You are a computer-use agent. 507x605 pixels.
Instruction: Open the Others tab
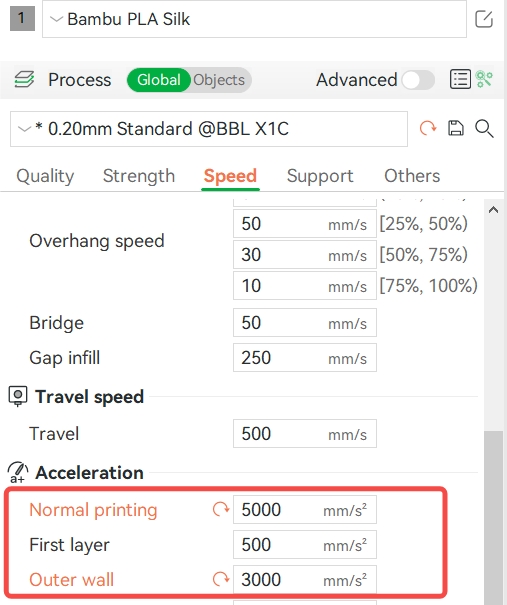pyautogui.click(x=412, y=176)
